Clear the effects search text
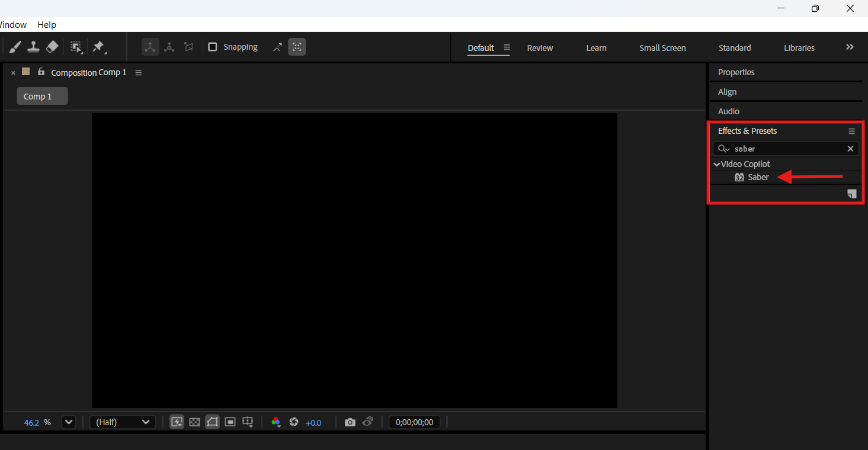Image resolution: width=868 pixels, height=450 pixels. (850, 149)
